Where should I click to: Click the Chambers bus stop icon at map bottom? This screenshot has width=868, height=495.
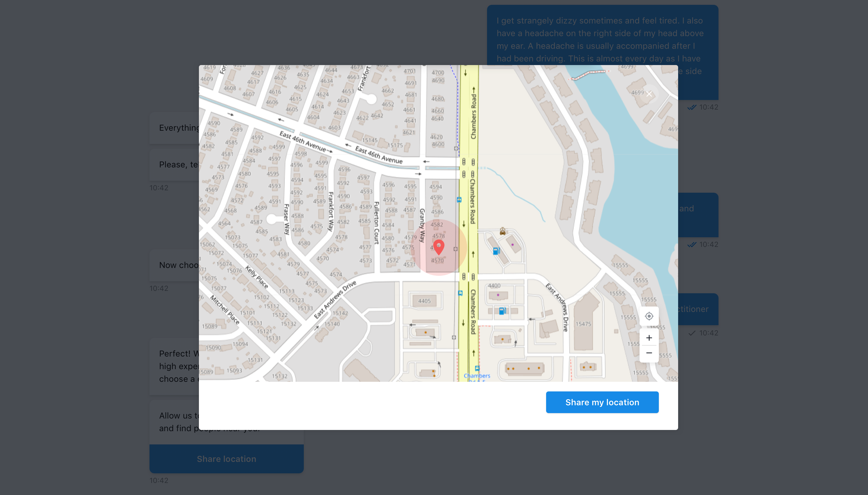(477, 368)
